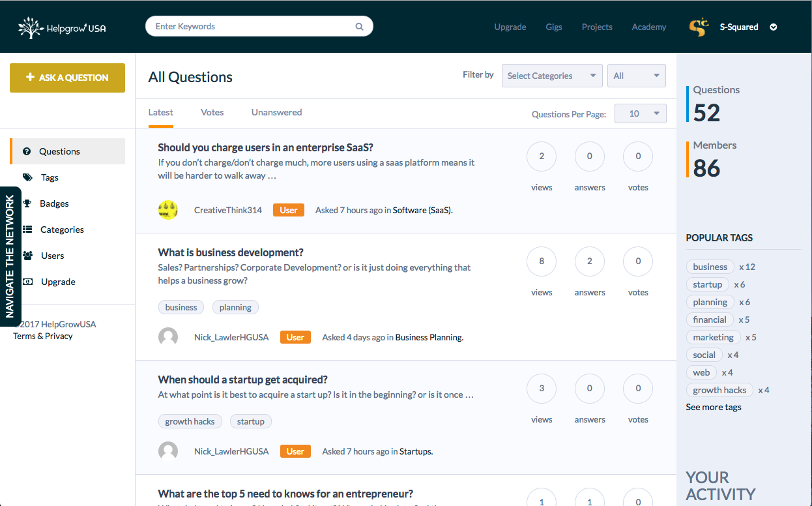The width and height of the screenshot is (812, 506).
Task: Switch to the Votes tab
Action: click(x=212, y=112)
